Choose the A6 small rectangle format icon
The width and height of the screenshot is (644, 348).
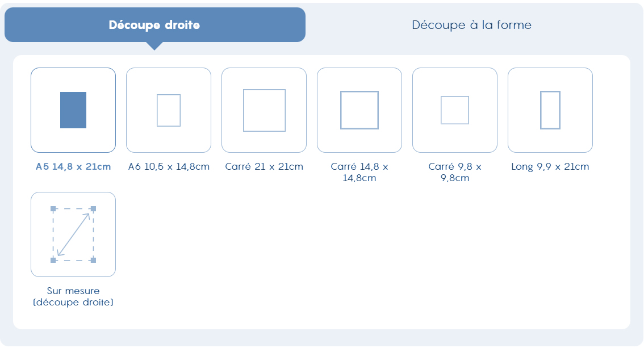[169, 110]
